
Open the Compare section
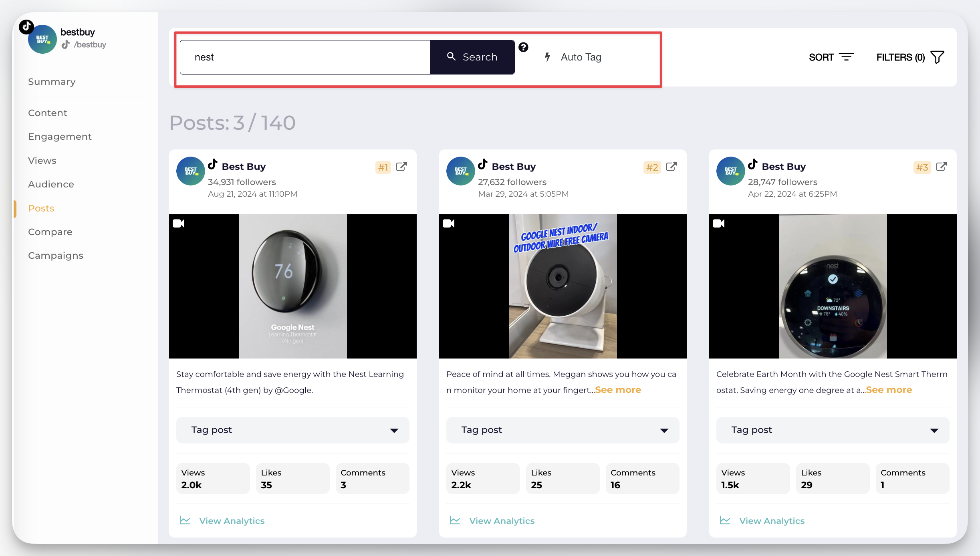pyautogui.click(x=50, y=232)
